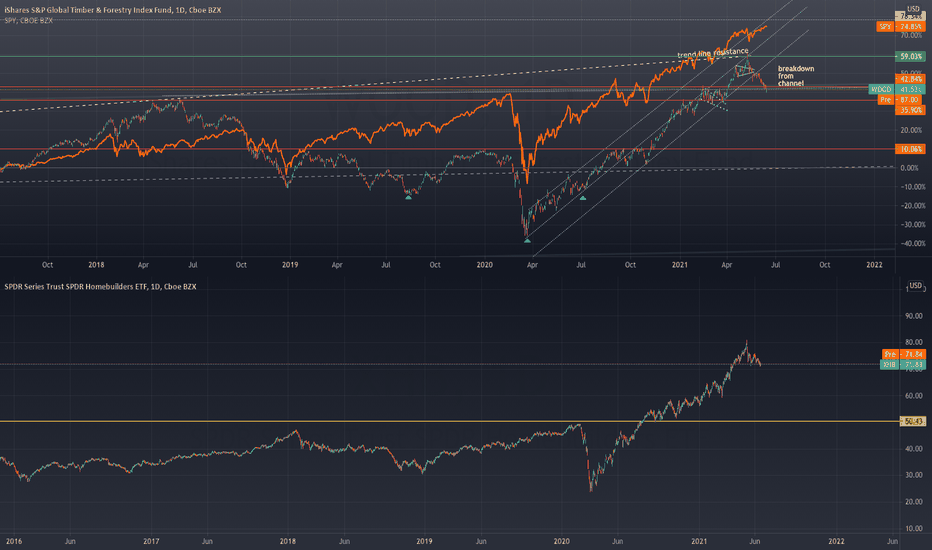This screenshot has width=932, height=550.
Task: Select the green horizontal line at 59.03%
Action: (x=447, y=56)
